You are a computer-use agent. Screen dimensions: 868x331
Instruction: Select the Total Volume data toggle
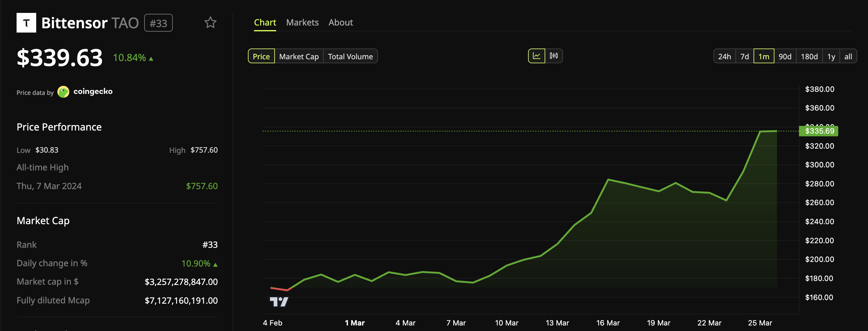(350, 56)
